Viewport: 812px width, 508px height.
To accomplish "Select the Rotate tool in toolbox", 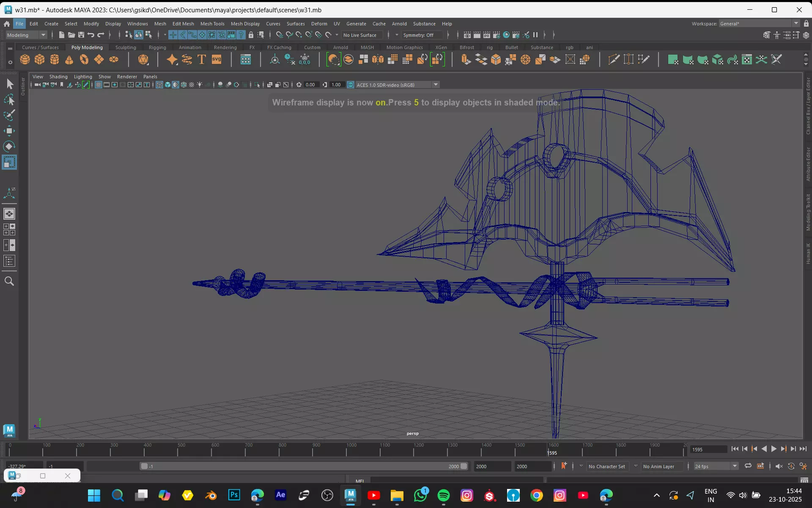I will (9, 146).
